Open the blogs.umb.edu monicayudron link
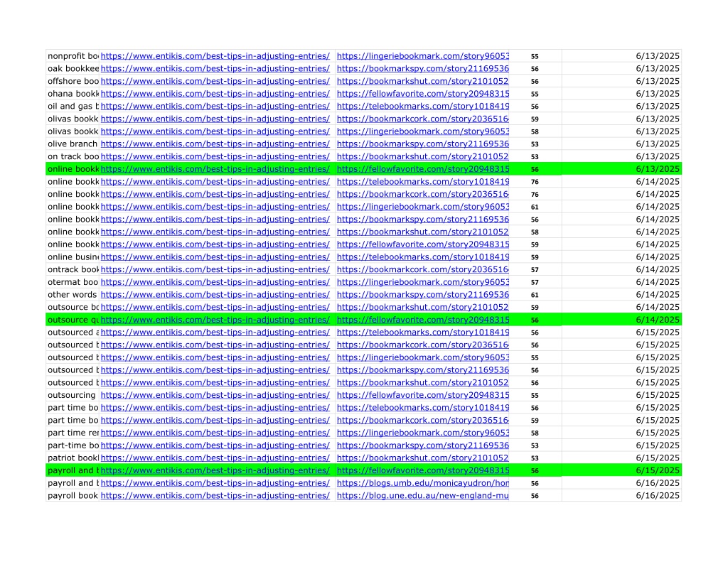728x562 pixels. pyautogui.click(x=422, y=482)
